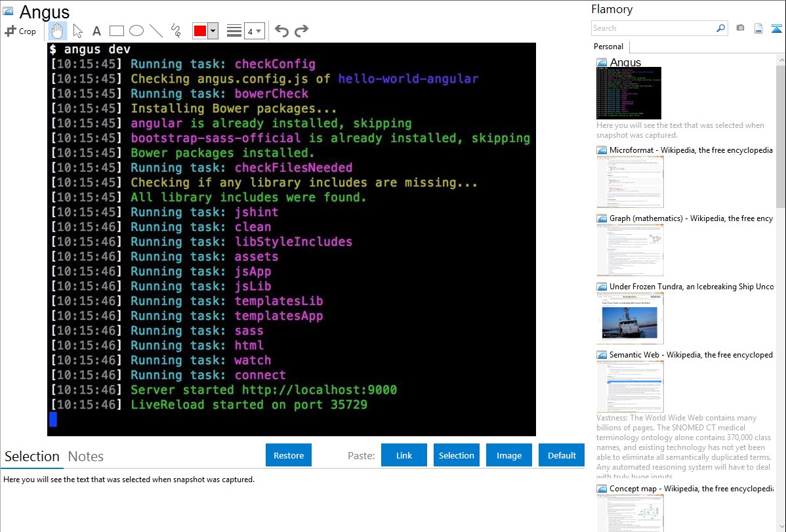Image resolution: width=786 pixels, height=532 pixels.
Task: Click the Paste Link button
Action: (x=404, y=455)
